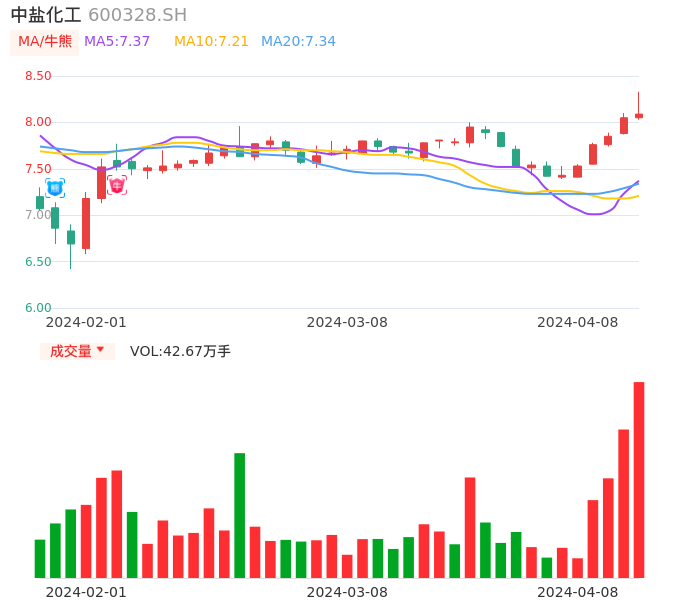Click the MA10:7.21 legend label
This screenshot has width=686, height=606.
[x=211, y=41]
